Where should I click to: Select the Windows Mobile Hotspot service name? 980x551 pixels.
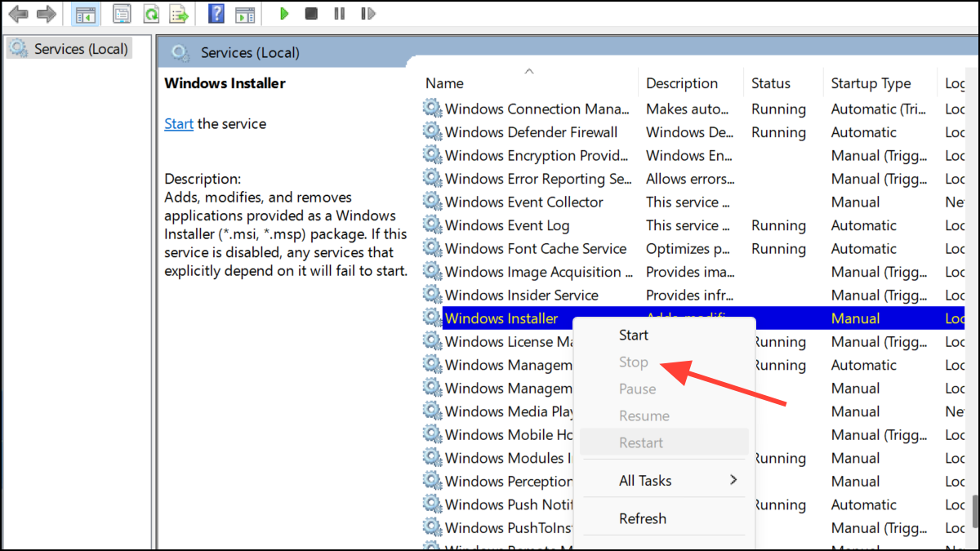click(x=509, y=434)
